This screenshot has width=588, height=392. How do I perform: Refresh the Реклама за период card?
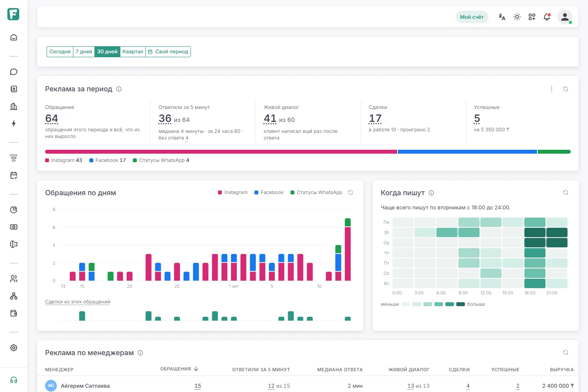pos(566,89)
